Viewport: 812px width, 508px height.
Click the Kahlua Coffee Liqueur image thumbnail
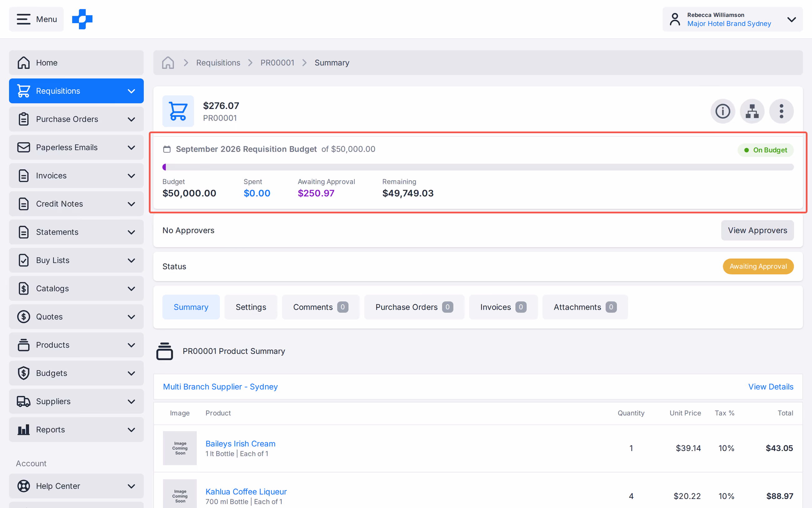point(180,494)
